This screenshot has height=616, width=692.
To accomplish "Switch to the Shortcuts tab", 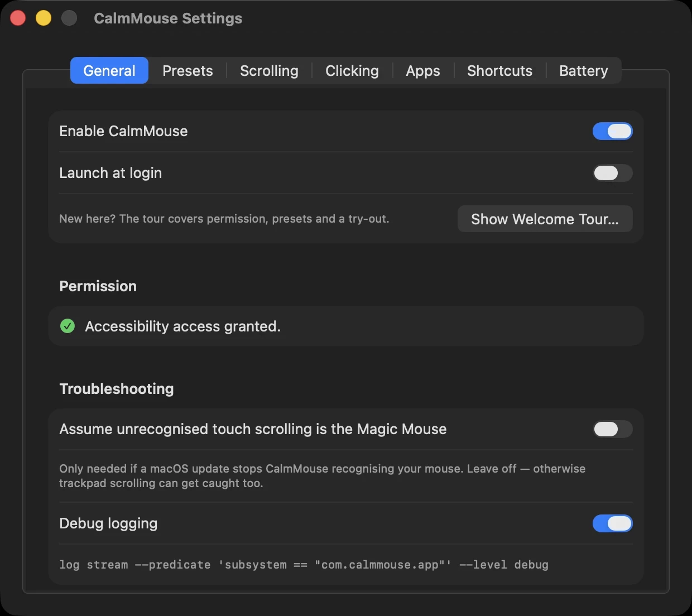I will pyautogui.click(x=499, y=70).
